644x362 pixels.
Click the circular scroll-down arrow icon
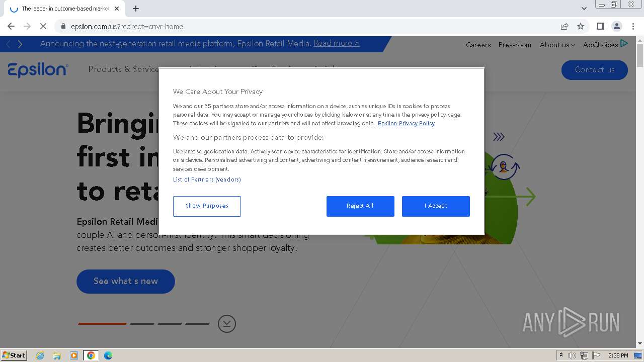227,324
